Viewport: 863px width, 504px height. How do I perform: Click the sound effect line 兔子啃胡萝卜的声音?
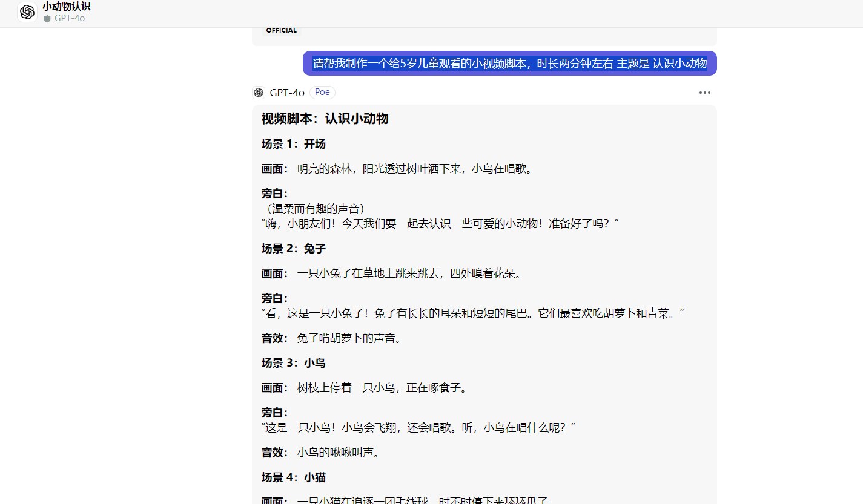349,338
